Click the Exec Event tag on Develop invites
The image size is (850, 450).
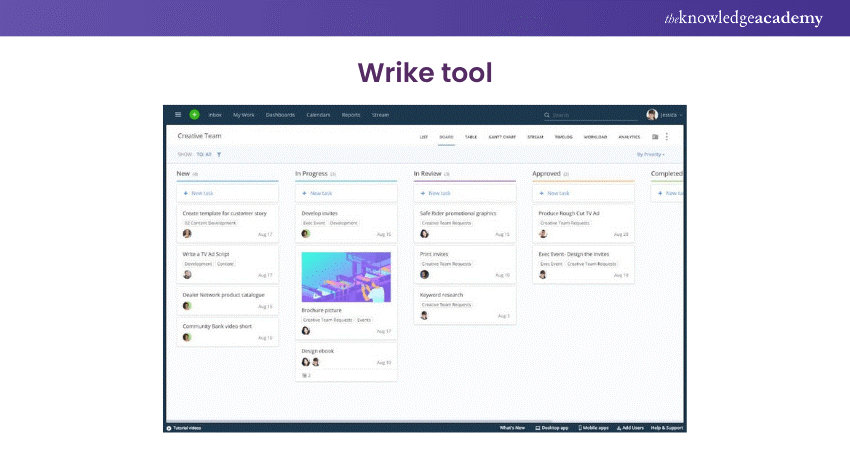coord(314,223)
